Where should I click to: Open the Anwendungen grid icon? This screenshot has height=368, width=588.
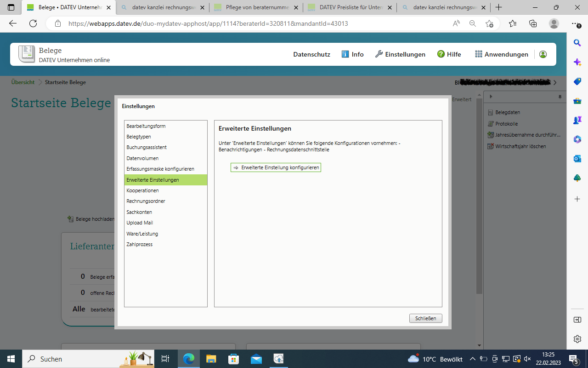[479, 54]
